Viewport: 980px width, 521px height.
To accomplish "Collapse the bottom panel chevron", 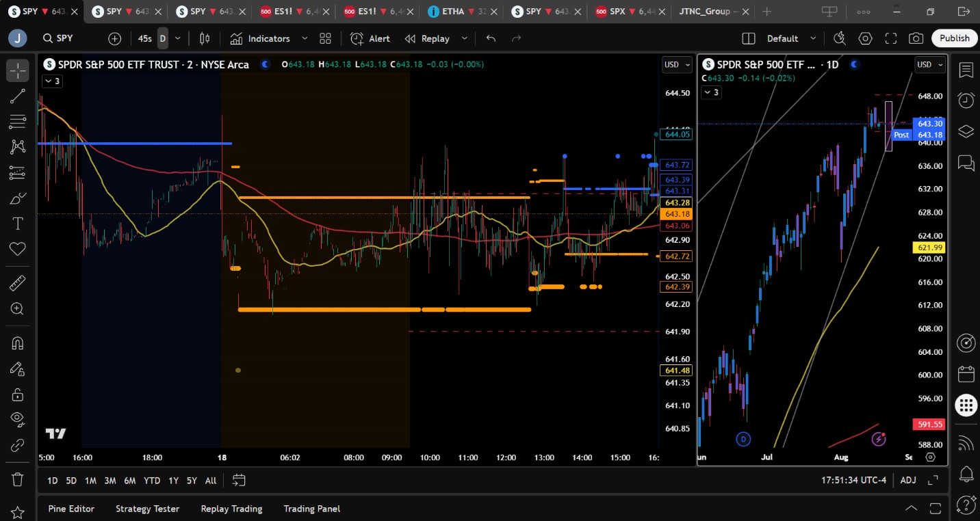I will pos(912,508).
